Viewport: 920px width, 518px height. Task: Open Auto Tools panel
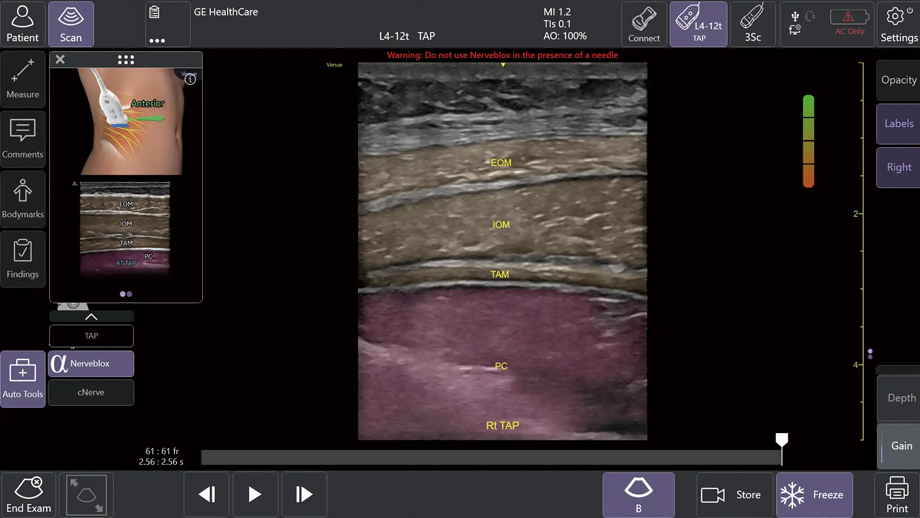(22, 379)
